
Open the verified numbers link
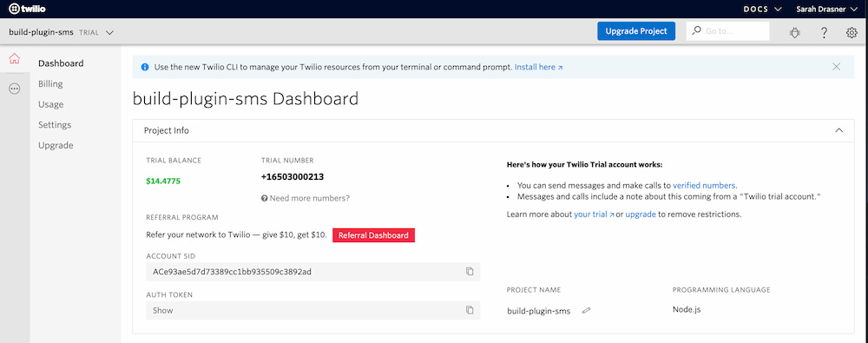[x=704, y=186]
